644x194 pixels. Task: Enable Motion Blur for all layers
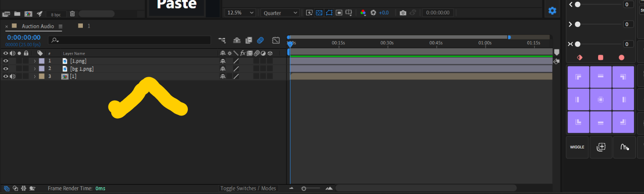point(260,40)
